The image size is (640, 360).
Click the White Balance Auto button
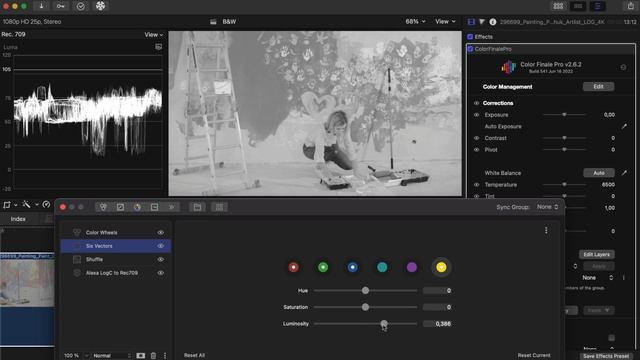pyautogui.click(x=599, y=173)
